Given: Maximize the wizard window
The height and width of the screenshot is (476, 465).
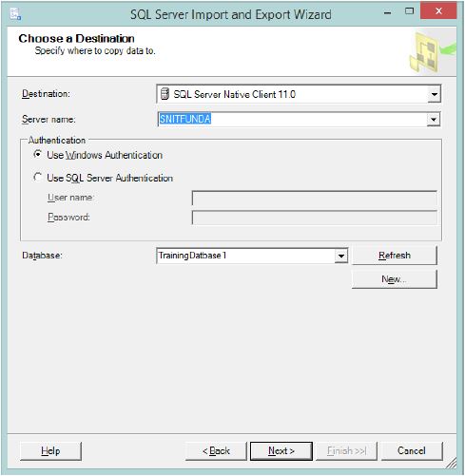Looking at the screenshot, I should [x=409, y=11].
